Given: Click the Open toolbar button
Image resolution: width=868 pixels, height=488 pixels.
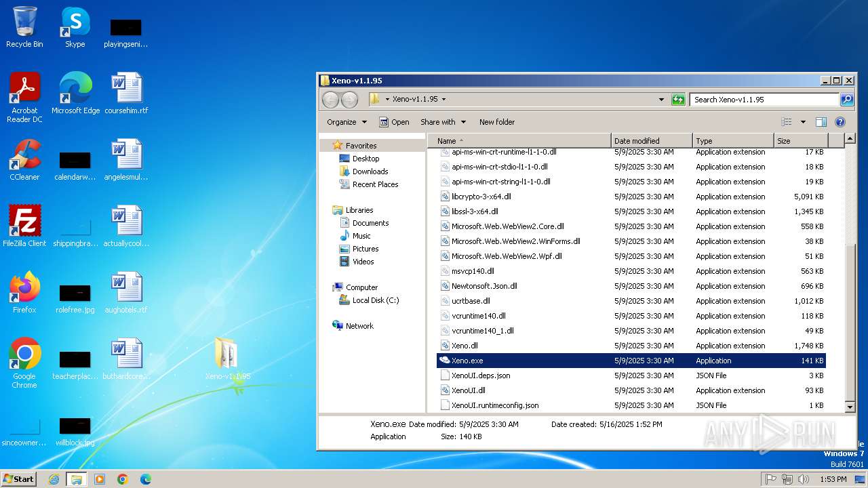Looking at the screenshot, I should pyautogui.click(x=394, y=122).
